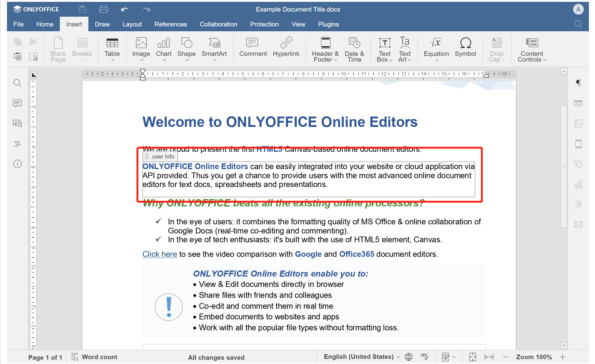
Task: Switch to the Protection tab
Action: tap(264, 24)
